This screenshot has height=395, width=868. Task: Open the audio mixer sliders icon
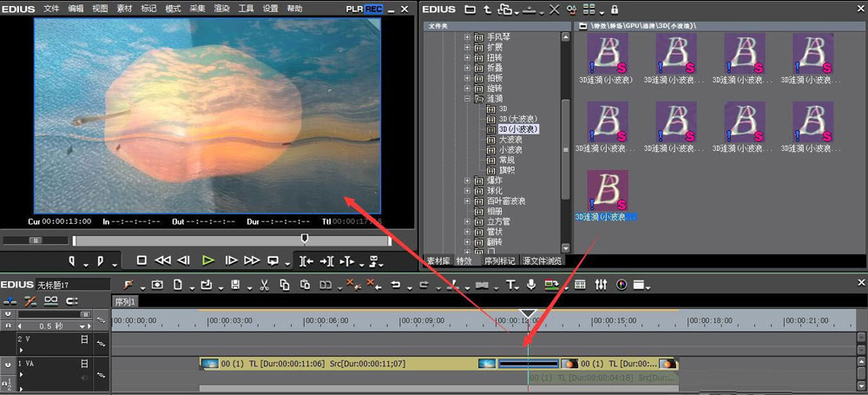pyautogui.click(x=601, y=285)
